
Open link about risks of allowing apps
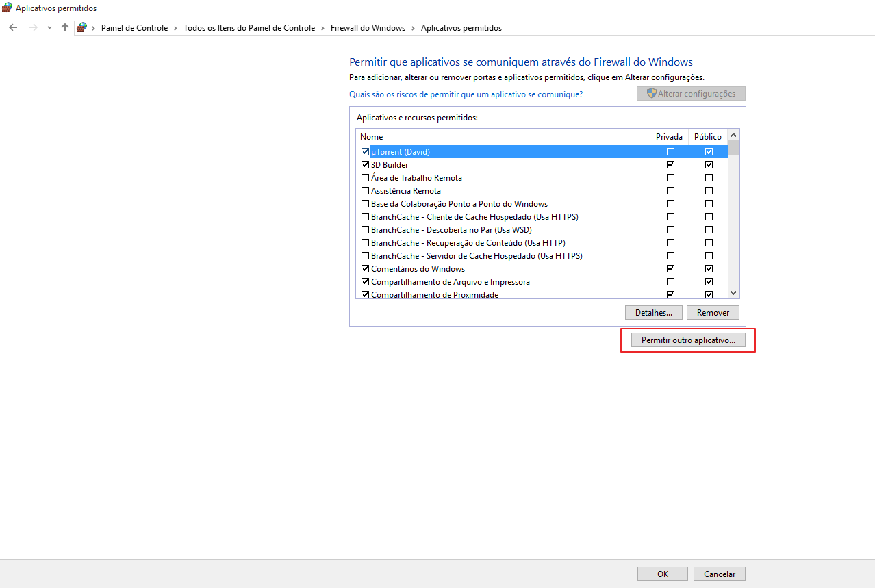(466, 94)
